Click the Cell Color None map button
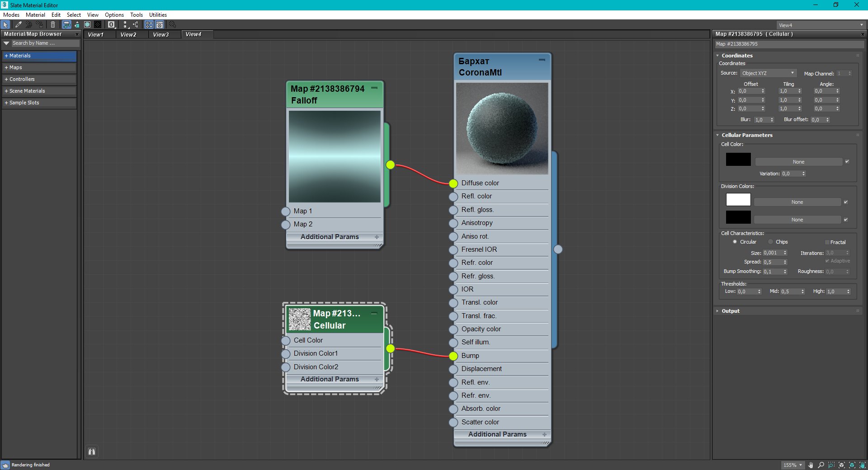This screenshot has width=868, height=470. [798, 162]
